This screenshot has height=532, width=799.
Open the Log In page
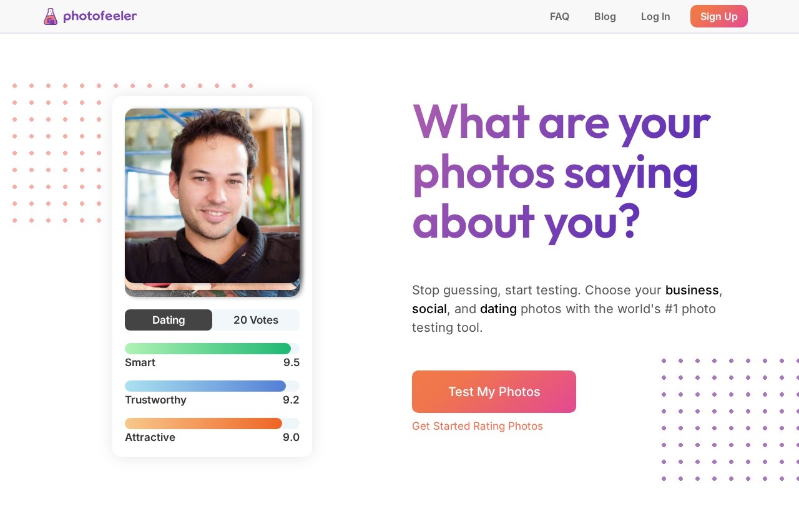point(655,17)
